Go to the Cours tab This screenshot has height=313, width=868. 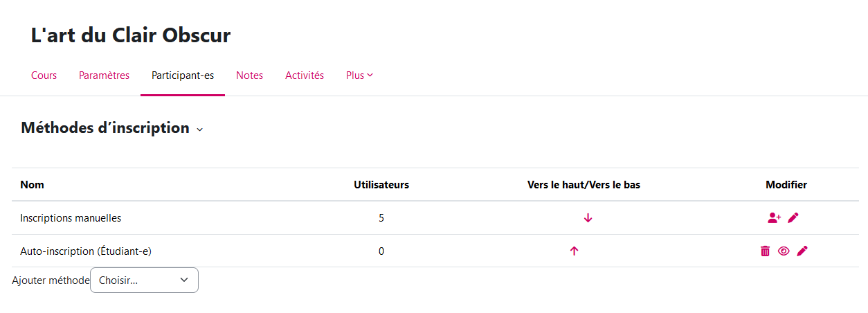[44, 75]
